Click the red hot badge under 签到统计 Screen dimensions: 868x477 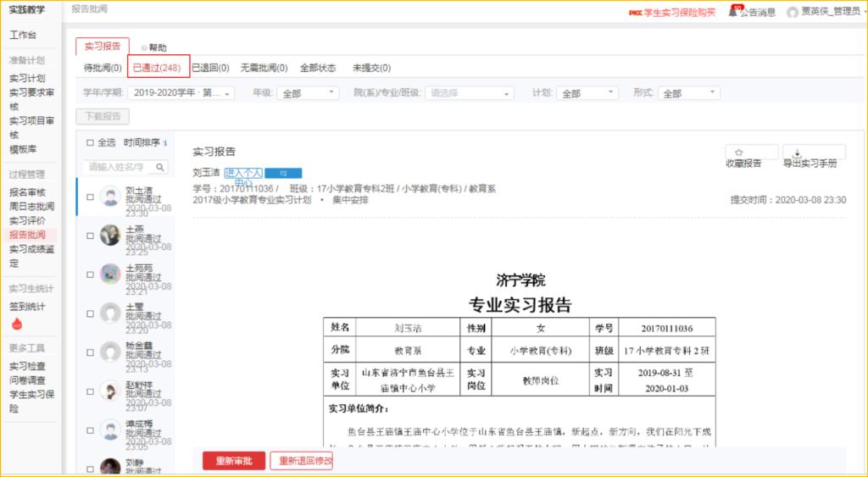coord(16,324)
